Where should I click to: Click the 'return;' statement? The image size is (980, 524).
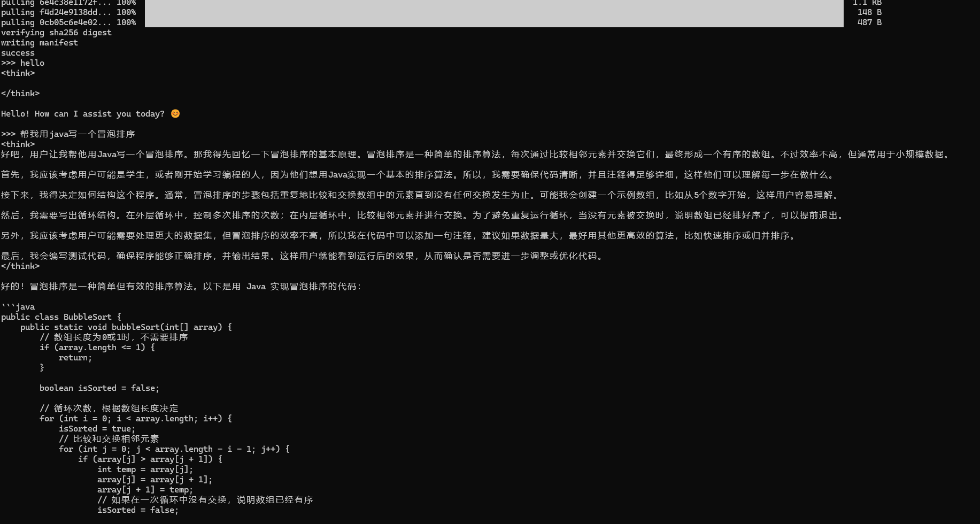click(x=75, y=358)
